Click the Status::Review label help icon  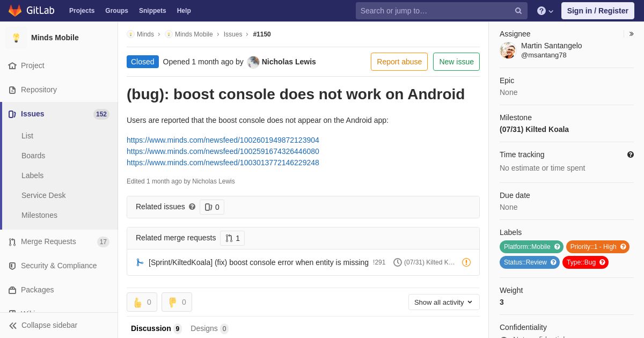pyautogui.click(x=553, y=262)
